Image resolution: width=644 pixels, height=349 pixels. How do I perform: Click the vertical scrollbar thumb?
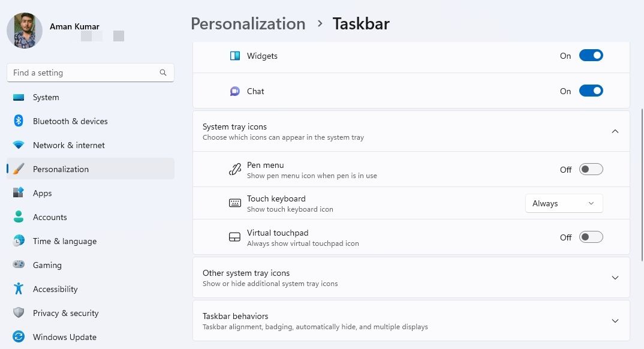(642, 185)
